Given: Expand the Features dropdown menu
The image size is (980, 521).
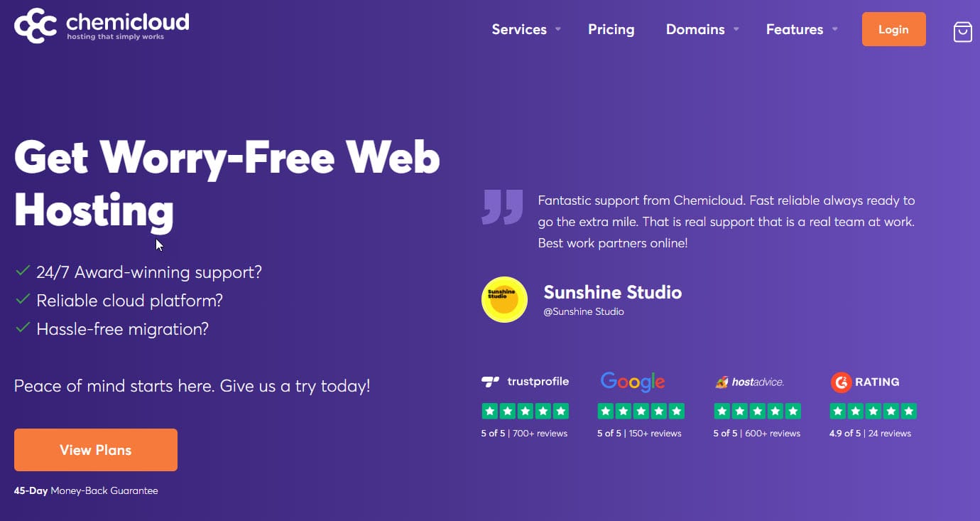Looking at the screenshot, I should click(x=802, y=29).
